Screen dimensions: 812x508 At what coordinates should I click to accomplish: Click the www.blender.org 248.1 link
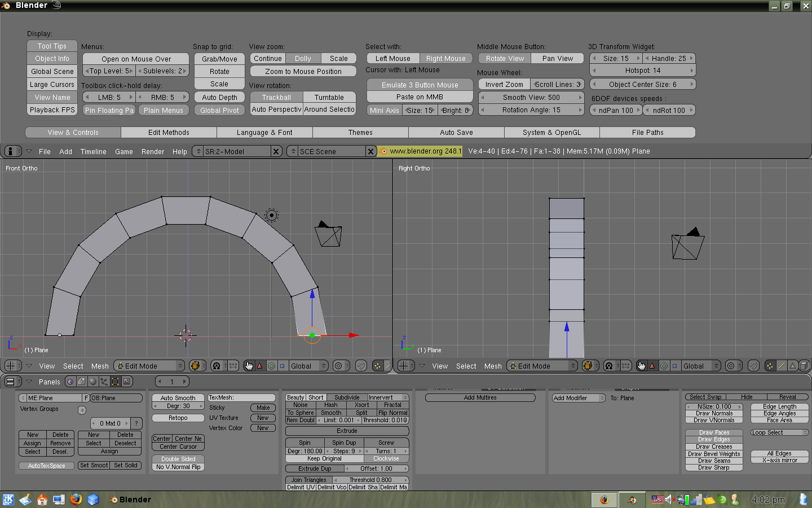coord(420,151)
